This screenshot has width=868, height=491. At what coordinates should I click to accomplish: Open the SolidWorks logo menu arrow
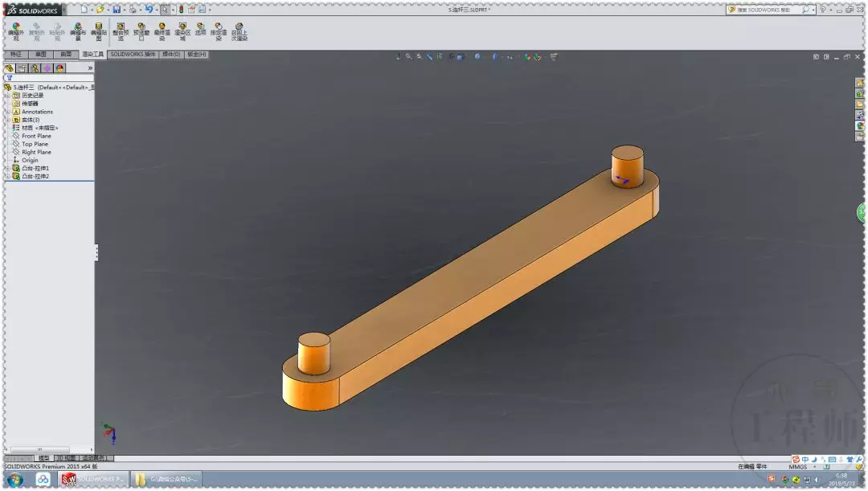[63, 10]
